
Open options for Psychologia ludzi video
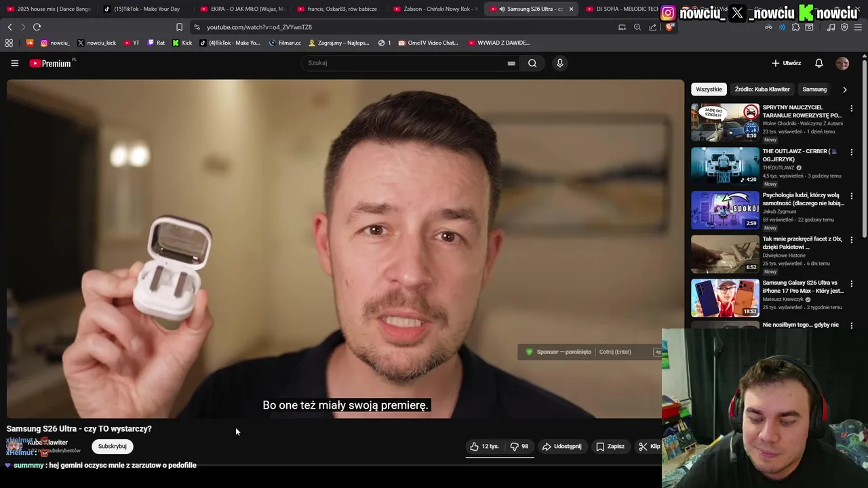[852, 196]
